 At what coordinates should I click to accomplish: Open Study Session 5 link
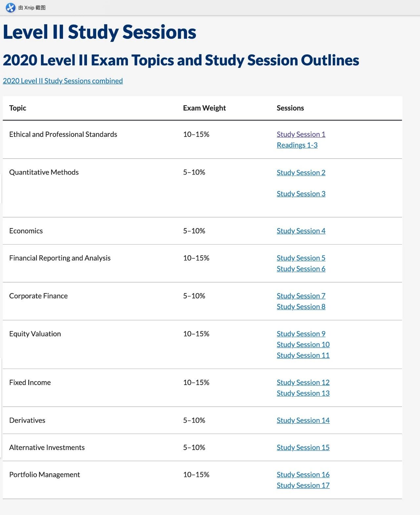click(301, 258)
